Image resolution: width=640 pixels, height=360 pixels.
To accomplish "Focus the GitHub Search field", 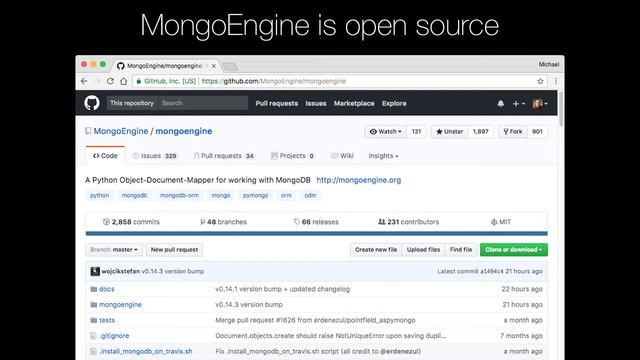I will pos(203,103).
